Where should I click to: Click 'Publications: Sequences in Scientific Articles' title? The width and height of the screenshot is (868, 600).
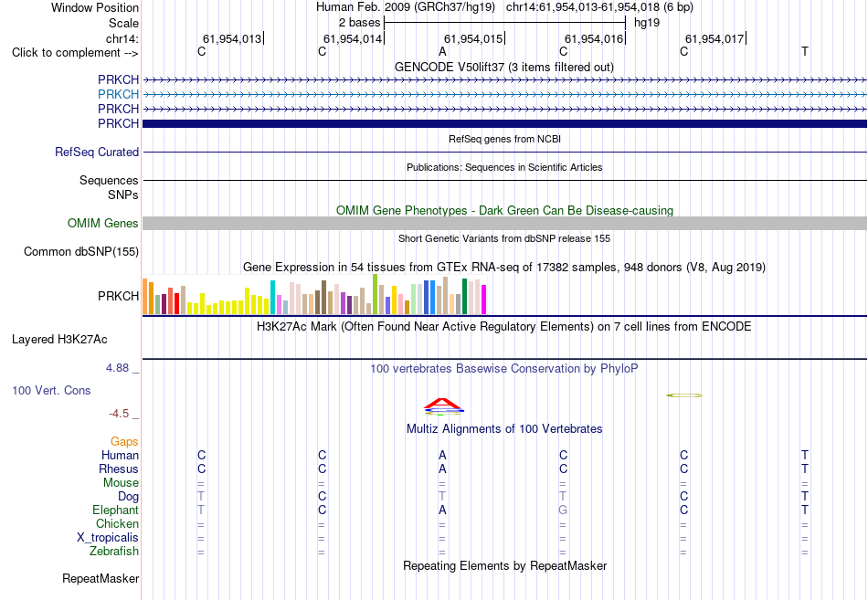pyautogui.click(x=504, y=167)
